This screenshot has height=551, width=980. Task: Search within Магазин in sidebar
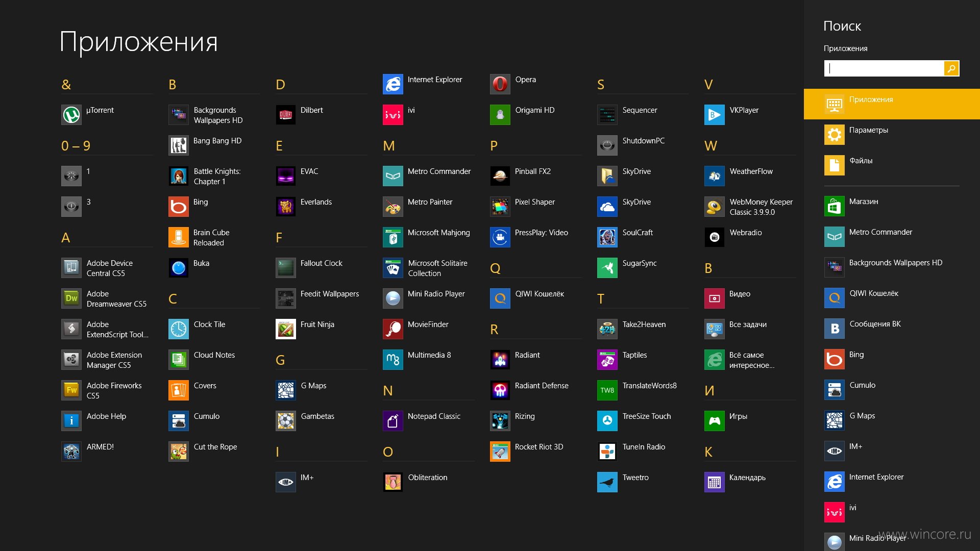click(x=892, y=206)
